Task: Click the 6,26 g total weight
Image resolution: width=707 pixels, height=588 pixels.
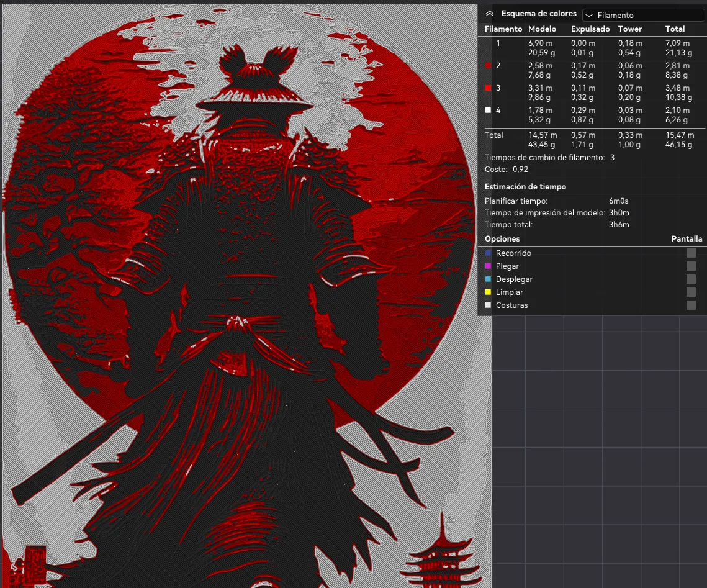Action: coord(677,120)
